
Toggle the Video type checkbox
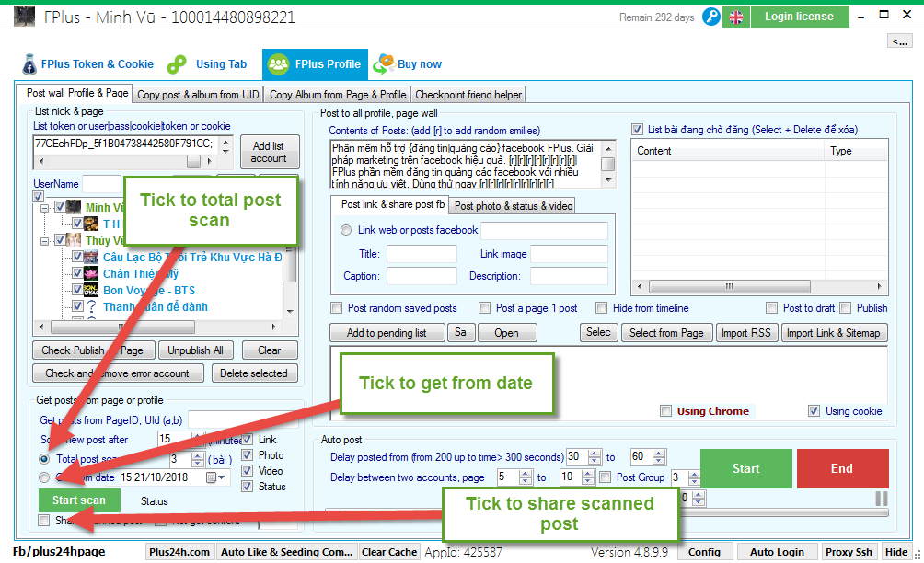click(248, 470)
